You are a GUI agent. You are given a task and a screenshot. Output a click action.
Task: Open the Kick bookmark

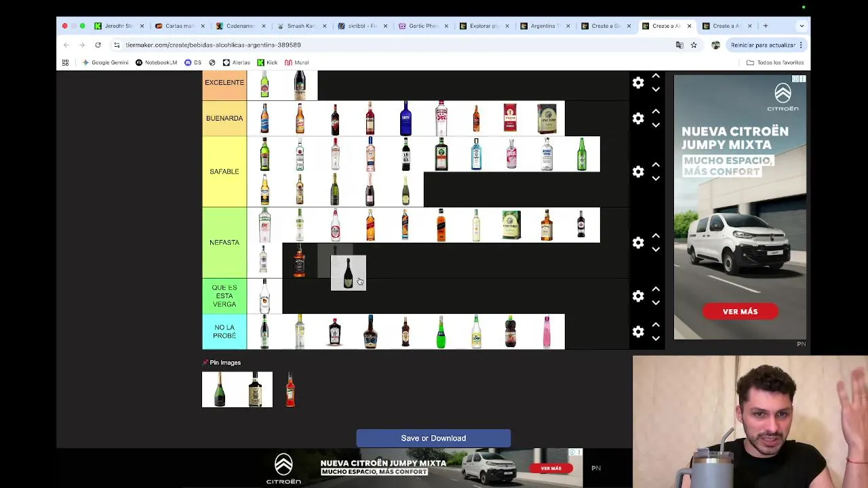click(267, 62)
